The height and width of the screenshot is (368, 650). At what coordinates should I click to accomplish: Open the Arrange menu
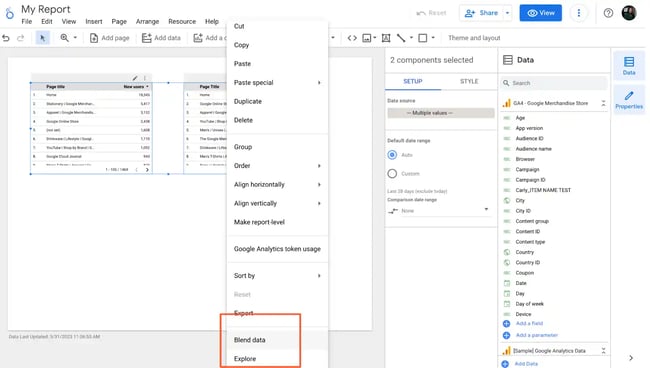click(x=147, y=22)
